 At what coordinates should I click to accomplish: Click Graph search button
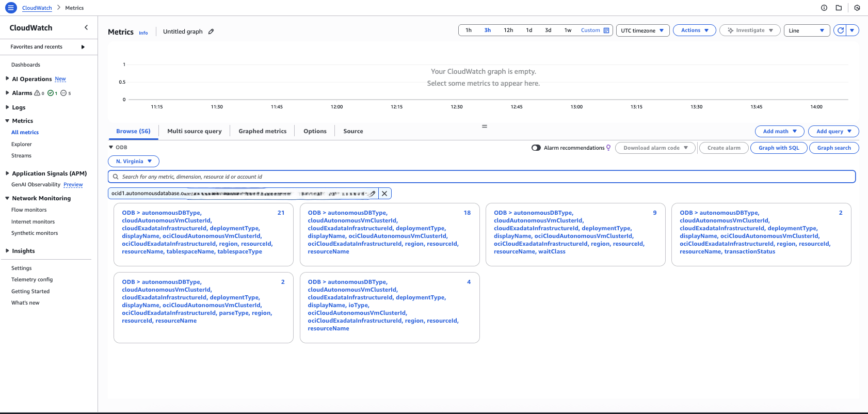834,148
